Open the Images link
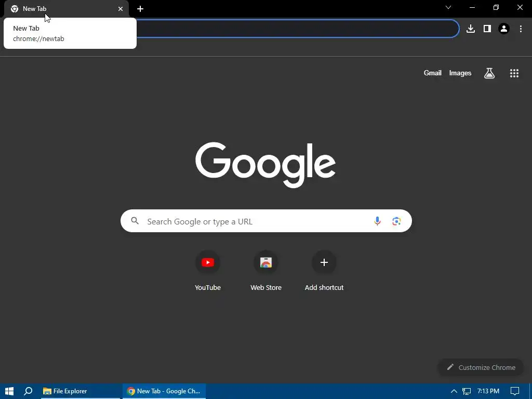The image size is (532, 399). point(460,73)
